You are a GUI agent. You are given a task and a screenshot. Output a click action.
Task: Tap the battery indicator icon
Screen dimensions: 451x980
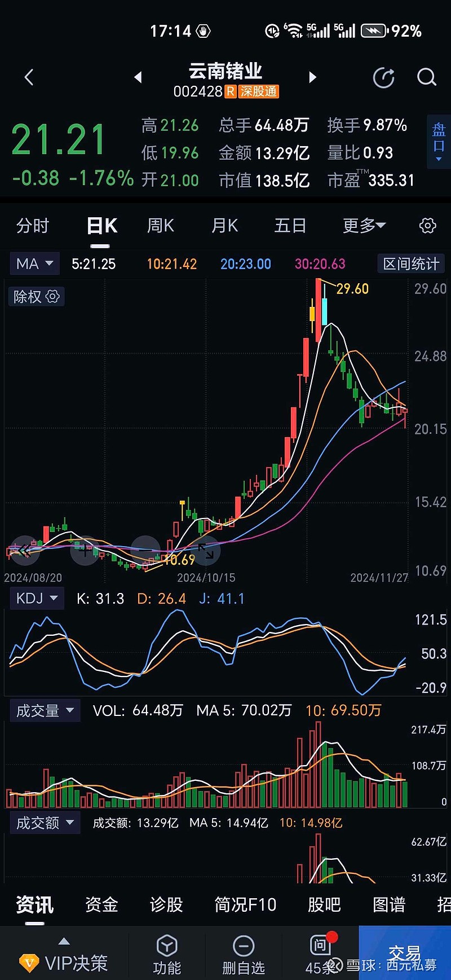pyautogui.click(x=374, y=30)
